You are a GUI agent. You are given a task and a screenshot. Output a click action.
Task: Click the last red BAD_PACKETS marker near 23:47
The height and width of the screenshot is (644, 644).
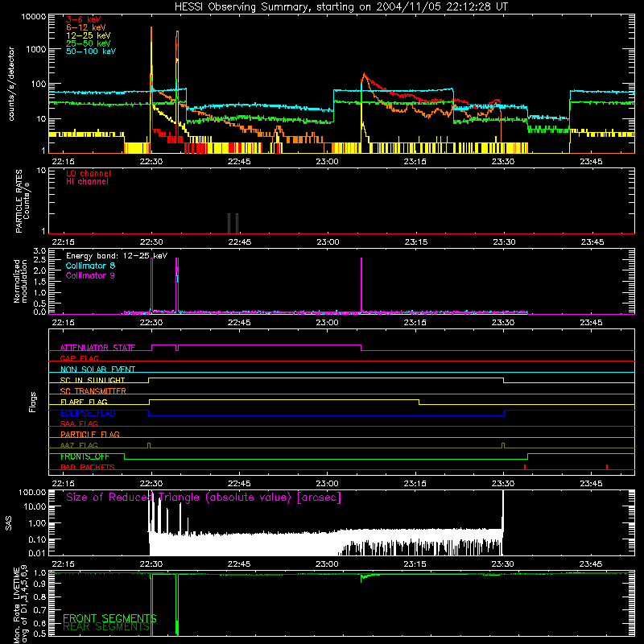pos(607,467)
